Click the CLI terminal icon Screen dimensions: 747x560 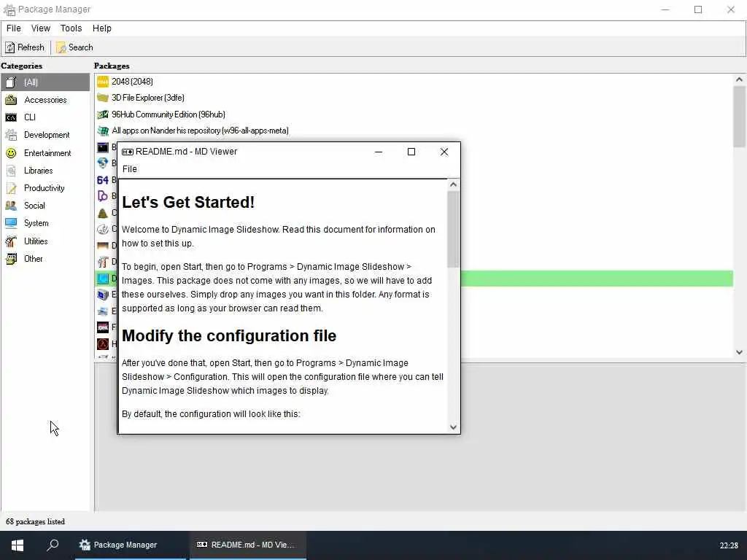11,117
